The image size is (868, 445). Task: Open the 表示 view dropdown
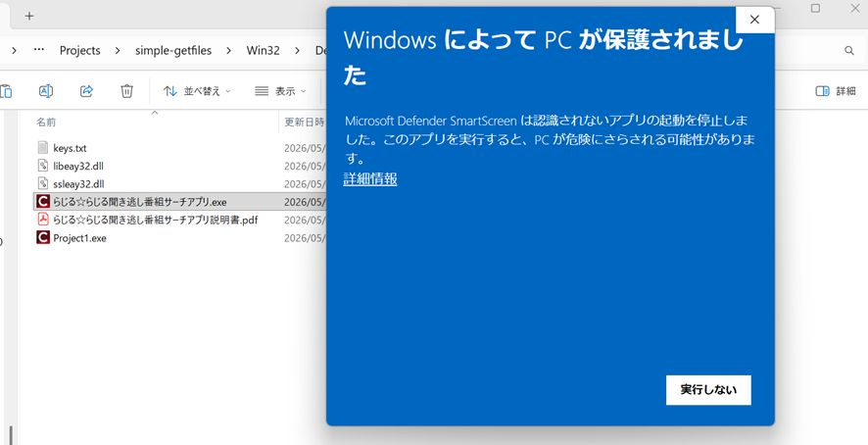click(x=280, y=91)
